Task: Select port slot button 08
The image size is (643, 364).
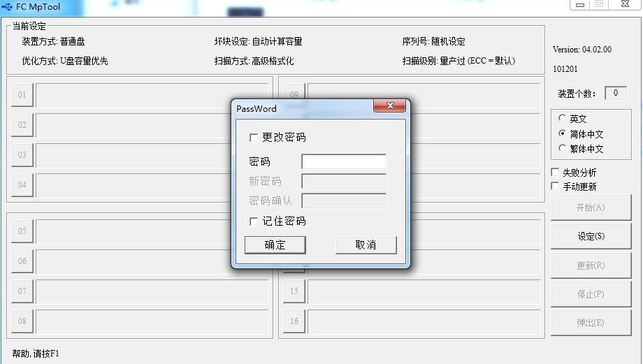Action: 22,321
